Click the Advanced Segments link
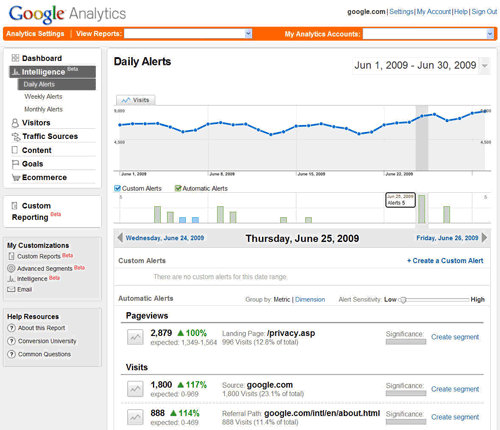 pyautogui.click(x=45, y=268)
